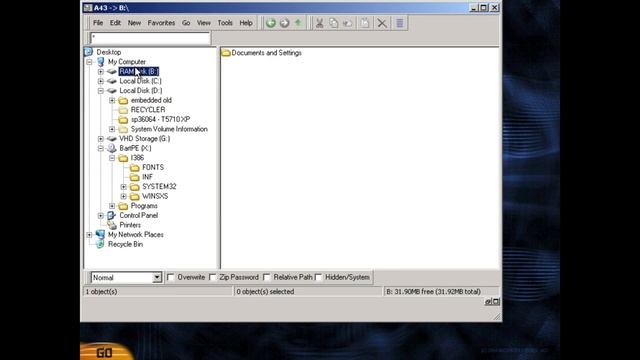Expand the WINSXS folder node
Viewport: 640px width, 360px height.
pos(124,196)
